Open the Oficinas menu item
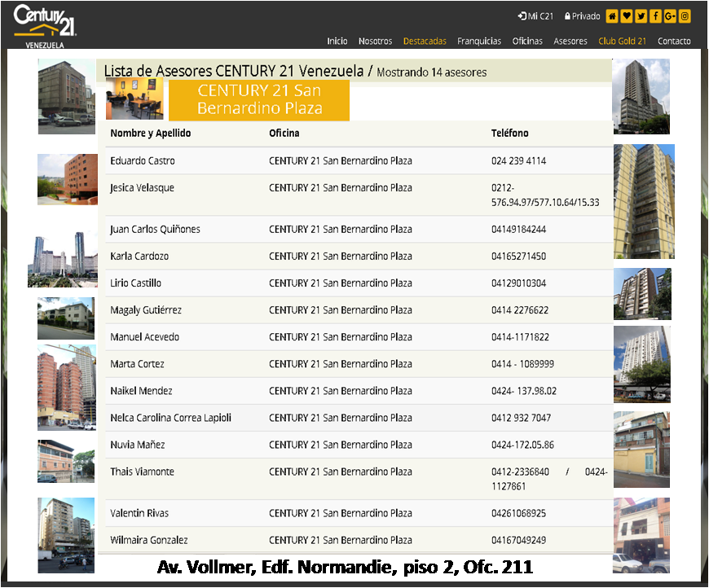Viewport: 709px width, 588px height. pyautogui.click(x=527, y=42)
